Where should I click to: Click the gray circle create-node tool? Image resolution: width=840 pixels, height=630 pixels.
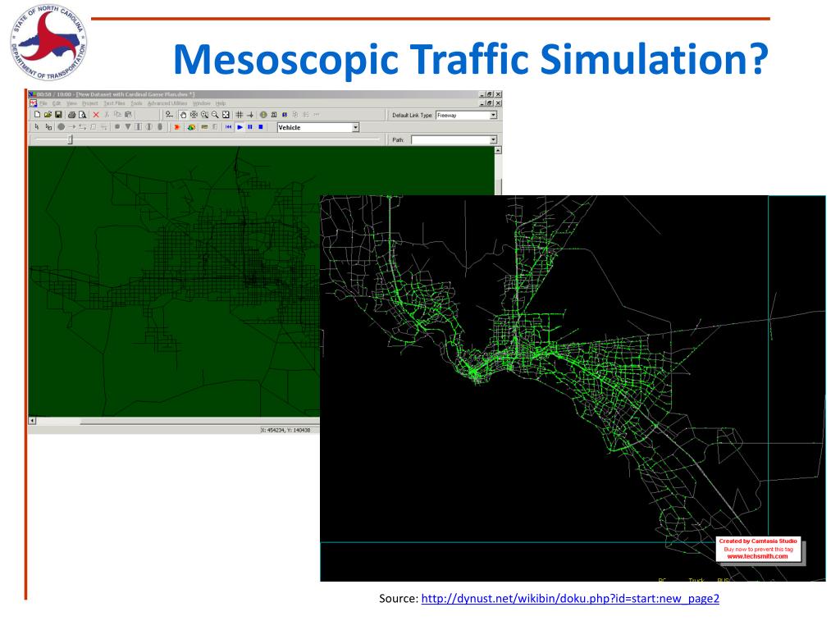(61, 127)
